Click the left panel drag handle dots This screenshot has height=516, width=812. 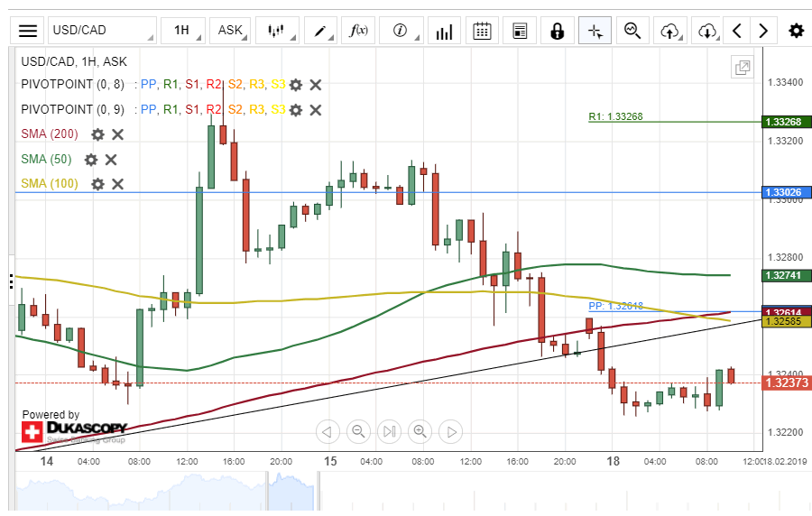click(x=12, y=281)
